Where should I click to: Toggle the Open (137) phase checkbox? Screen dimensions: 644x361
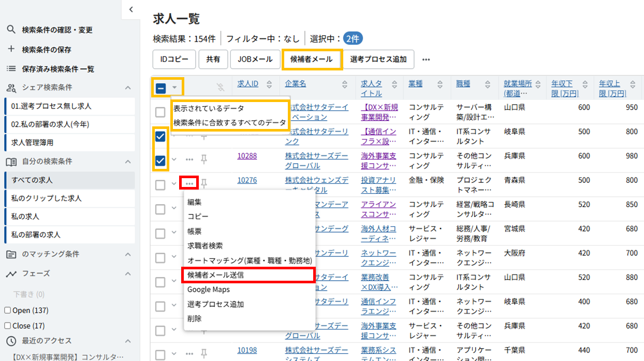(x=8, y=310)
